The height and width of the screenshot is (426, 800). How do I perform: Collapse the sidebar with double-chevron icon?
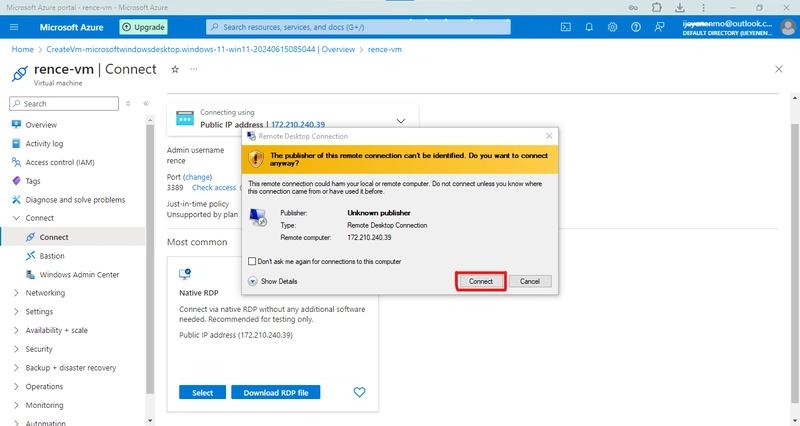click(146, 104)
